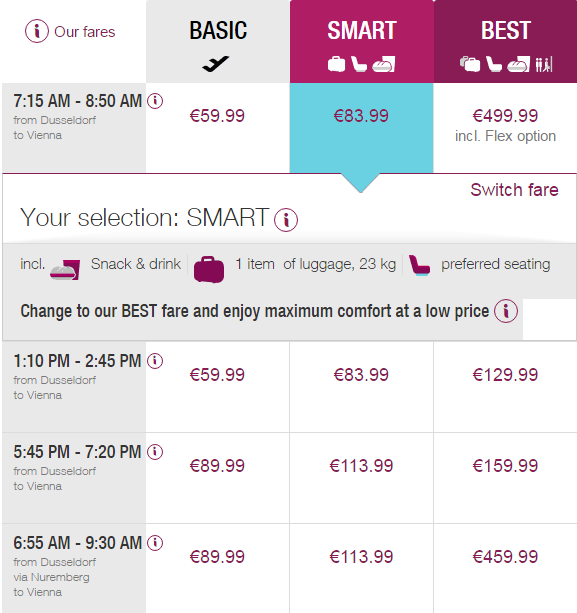This screenshot has height=613, width=577.
Task: Select €113.99 SMART fare for 5:45 PM flight
Action: (361, 466)
